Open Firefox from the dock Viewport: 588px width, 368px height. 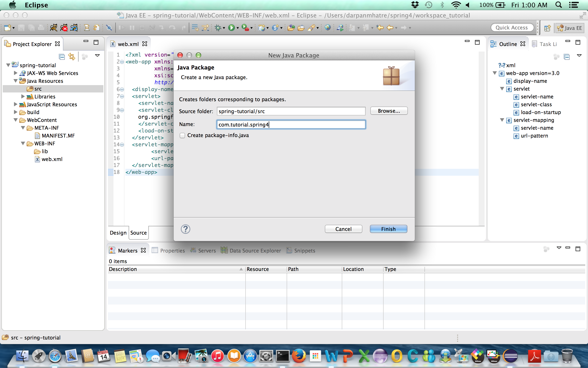point(299,356)
